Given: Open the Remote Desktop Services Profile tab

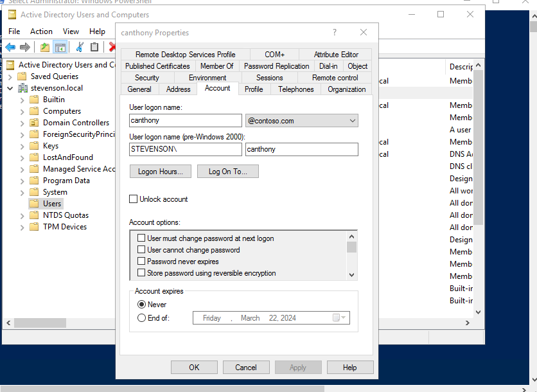Looking at the screenshot, I should click(185, 54).
